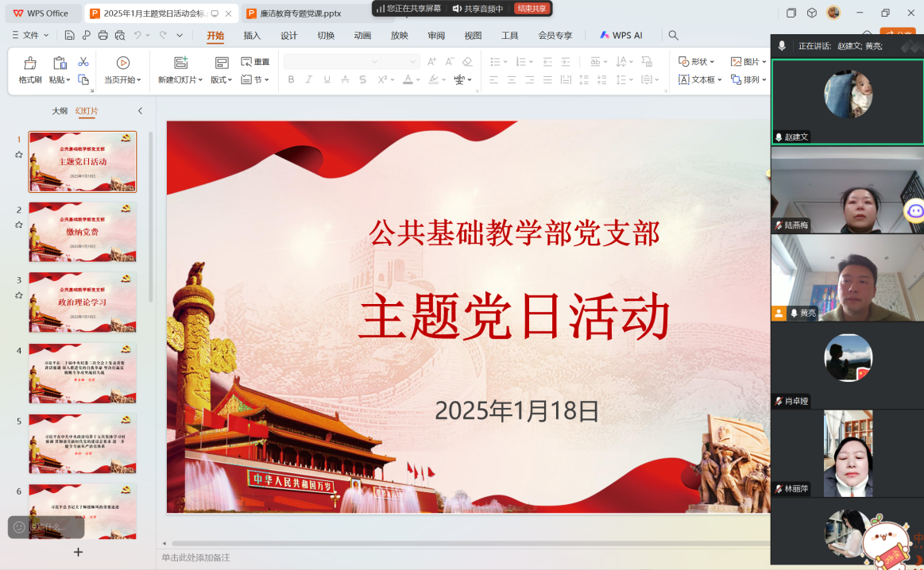The width and height of the screenshot is (924, 570).
Task: Toggle text shadow (S) formatting
Action: [363, 79]
